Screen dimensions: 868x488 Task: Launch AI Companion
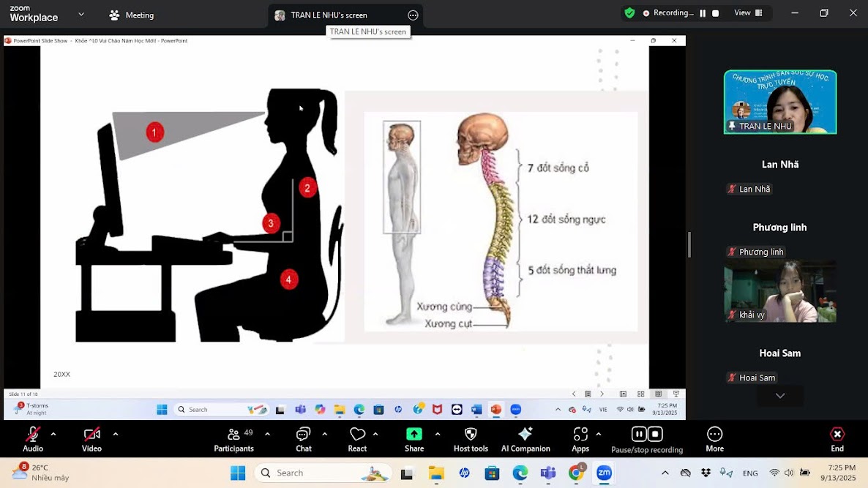point(525,435)
